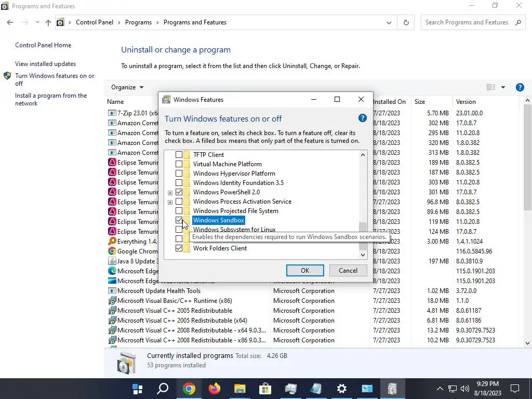Enable Windows Projected File System checkbox
Screen dimensions: 532x399
coord(179,211)
